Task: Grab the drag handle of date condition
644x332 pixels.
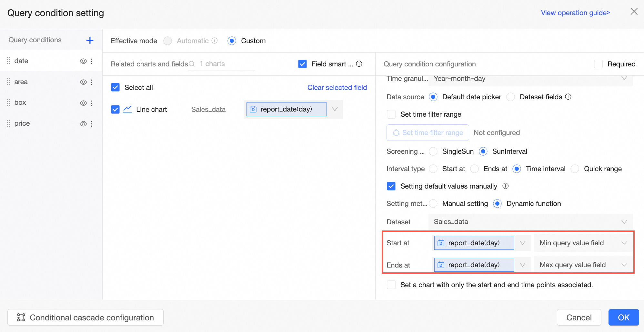Action: pos(9,61)
